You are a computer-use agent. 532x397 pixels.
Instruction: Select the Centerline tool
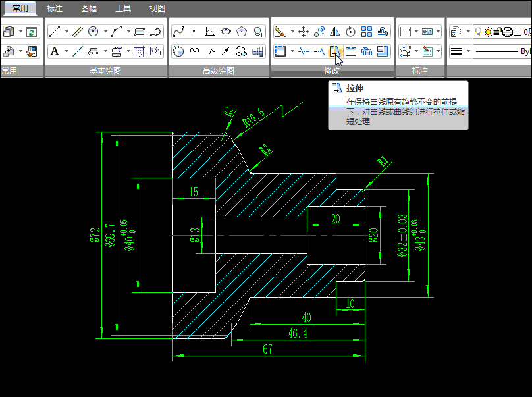[x=78, y=51]
